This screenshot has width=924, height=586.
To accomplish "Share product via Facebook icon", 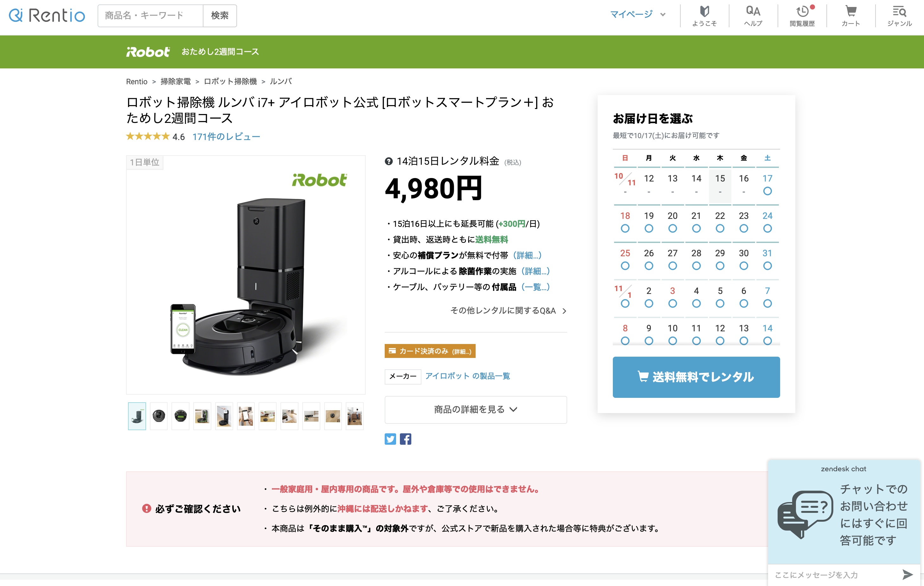I will click(x=405, y=439).
